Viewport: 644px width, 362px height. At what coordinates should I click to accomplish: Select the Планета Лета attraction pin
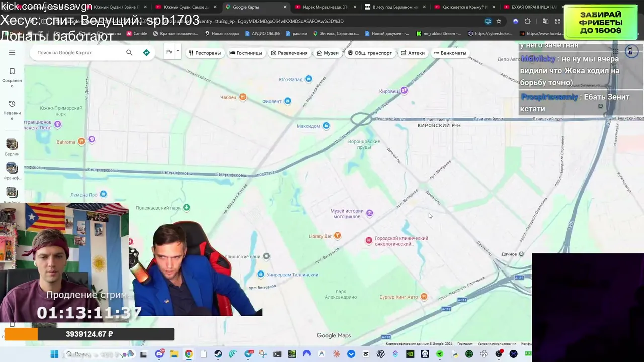click(58, 124)
